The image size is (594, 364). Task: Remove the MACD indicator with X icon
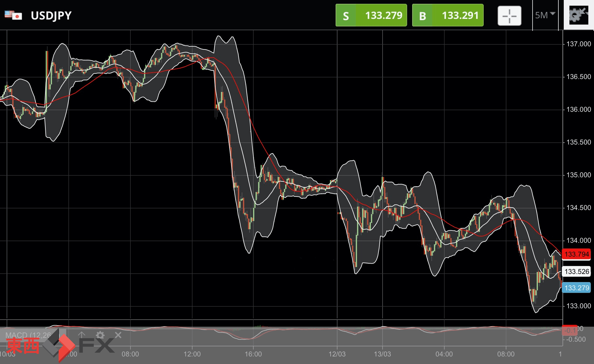coord(118,335)
